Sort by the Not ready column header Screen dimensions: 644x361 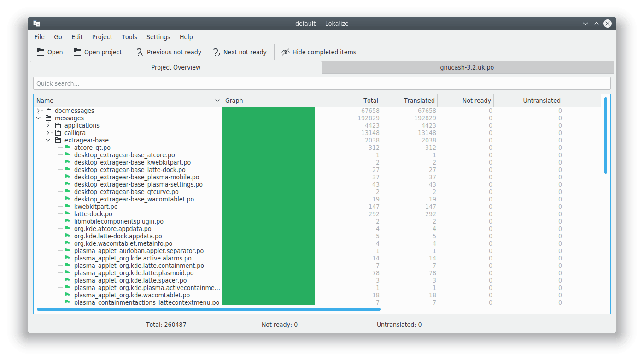pos(465,101)
